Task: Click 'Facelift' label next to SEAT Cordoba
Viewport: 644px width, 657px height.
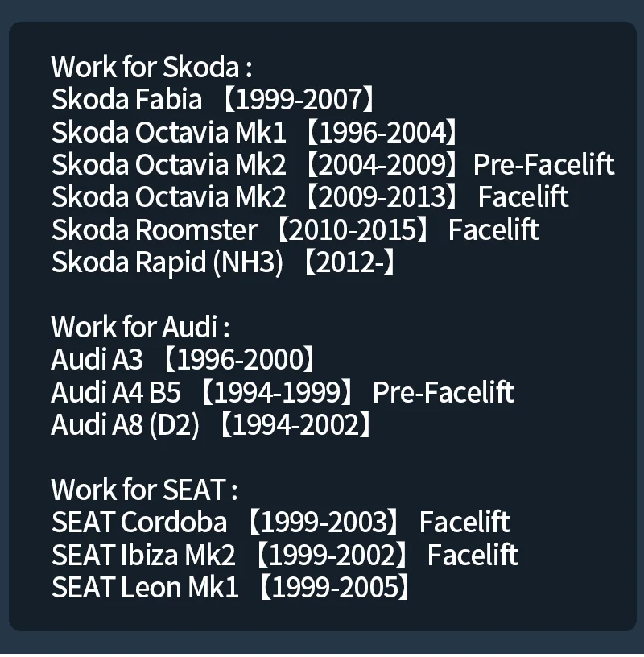Action: [x=464, y=522]
